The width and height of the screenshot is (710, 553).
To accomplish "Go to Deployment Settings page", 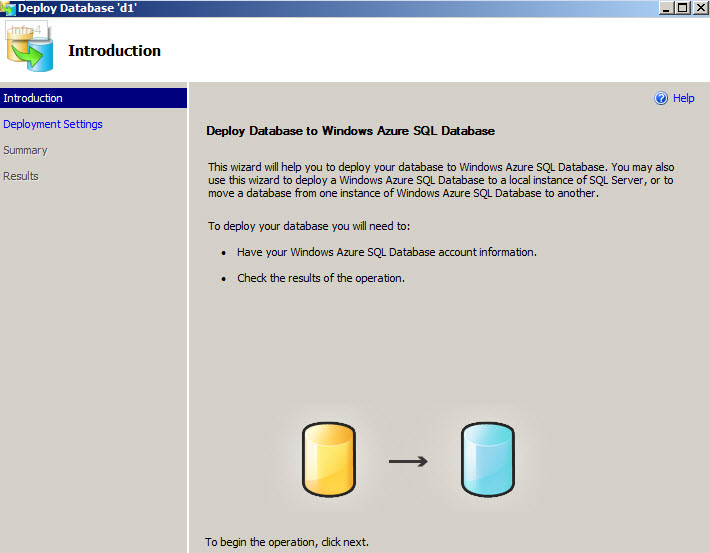I will (x=53, y=124).
